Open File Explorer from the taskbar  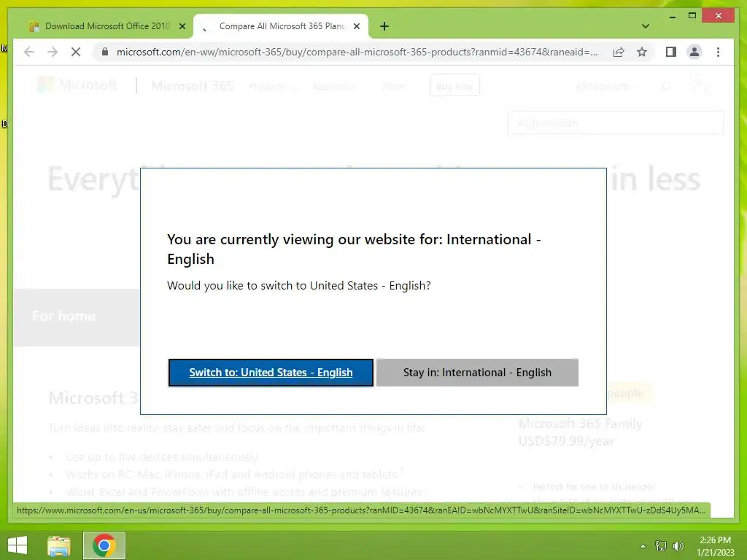[59, 545]
